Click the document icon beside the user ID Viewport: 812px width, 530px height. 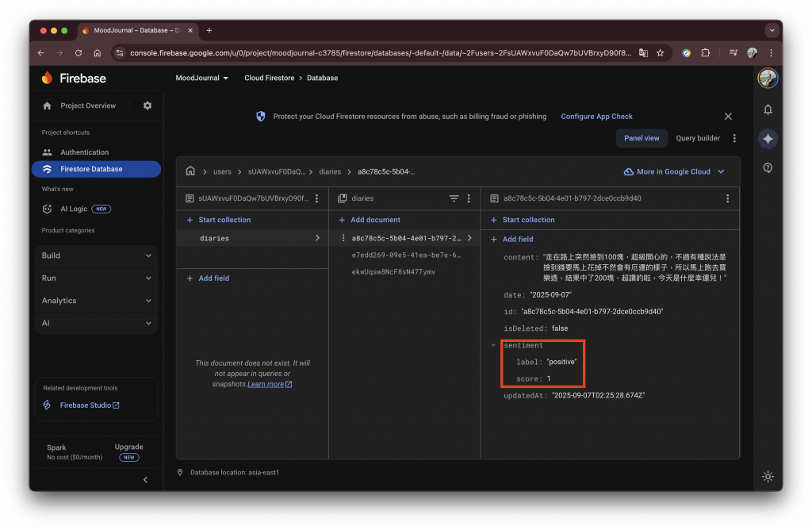click(x=190, y=198)
